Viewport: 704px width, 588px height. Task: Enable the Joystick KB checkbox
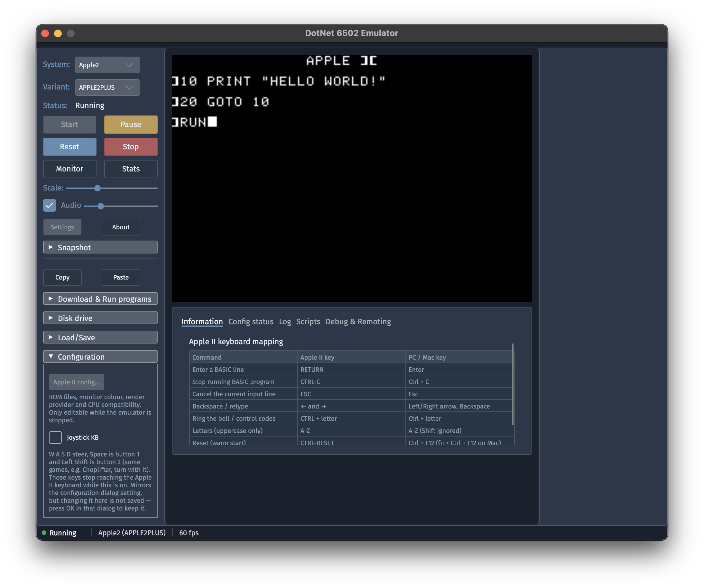click(x=55, y=437)
